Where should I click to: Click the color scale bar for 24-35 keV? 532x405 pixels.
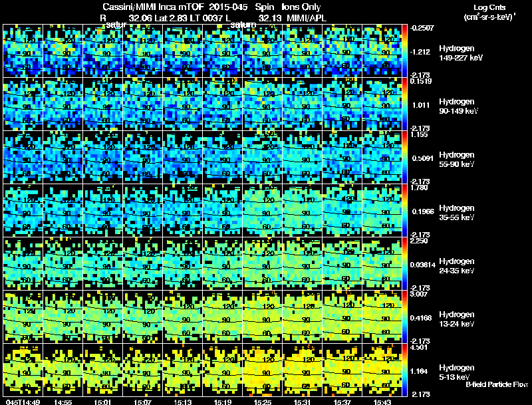(x=404, y=264)
